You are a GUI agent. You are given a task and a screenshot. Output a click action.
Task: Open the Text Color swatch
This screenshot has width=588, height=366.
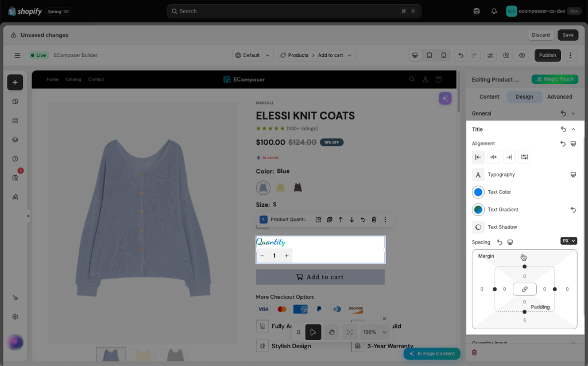478,192
